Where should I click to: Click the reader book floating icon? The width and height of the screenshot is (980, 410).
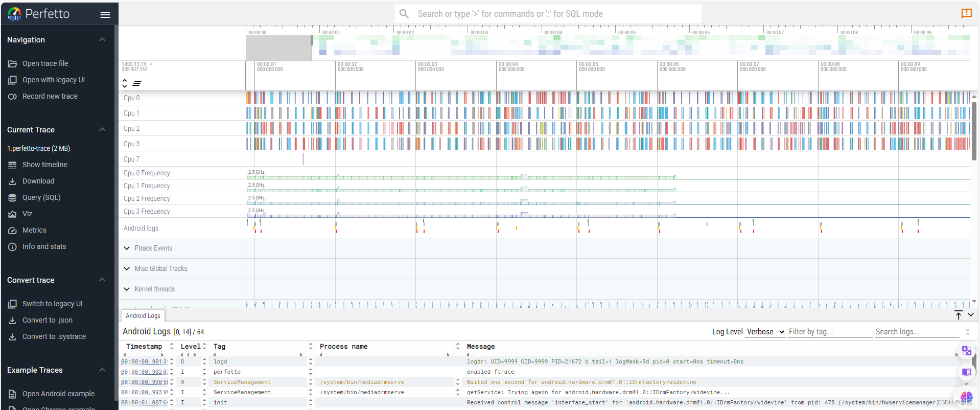966,372
